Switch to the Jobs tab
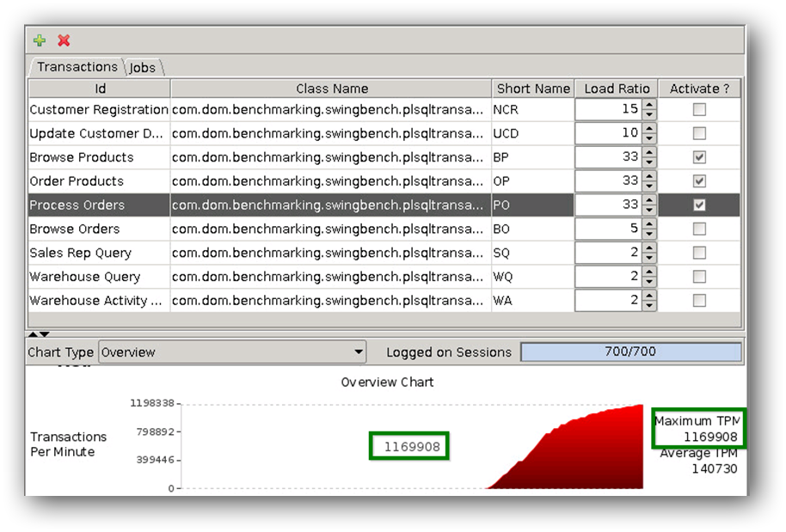The image size is (786, 532). tap(143, 67)
